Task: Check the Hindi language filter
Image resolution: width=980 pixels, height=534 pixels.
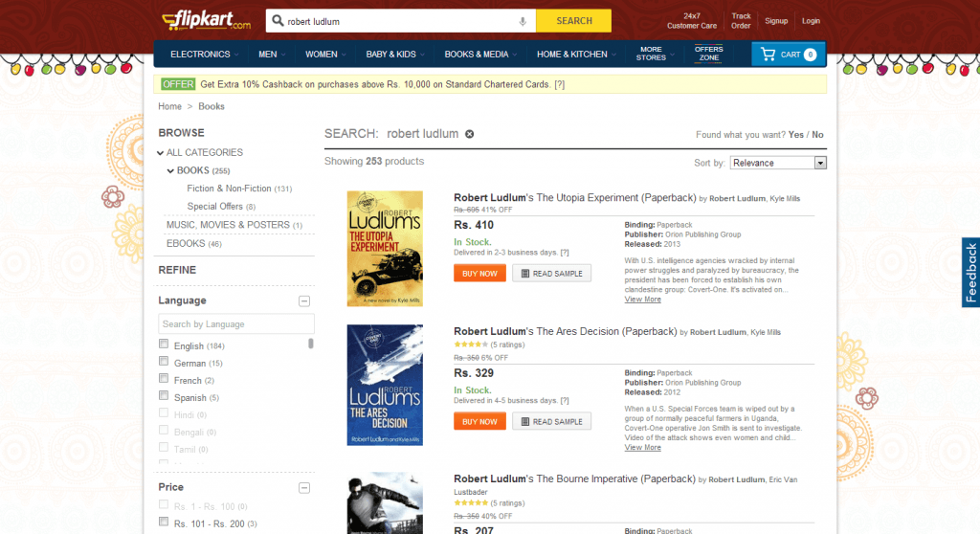Action: click(164, 412)
